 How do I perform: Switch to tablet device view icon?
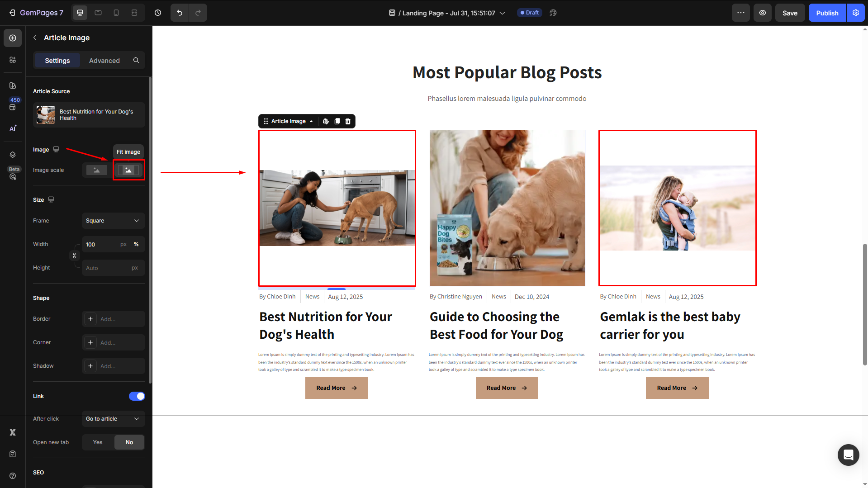(98, 13)
